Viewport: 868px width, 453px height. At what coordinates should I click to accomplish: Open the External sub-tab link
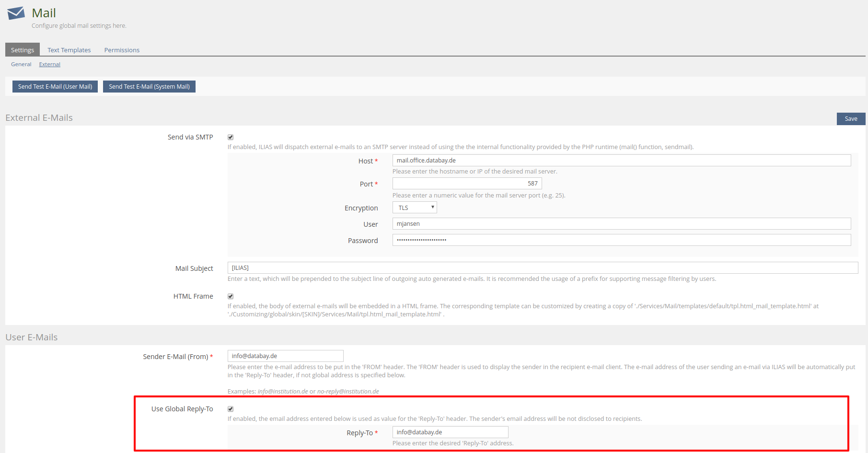(x=50, y=64)
